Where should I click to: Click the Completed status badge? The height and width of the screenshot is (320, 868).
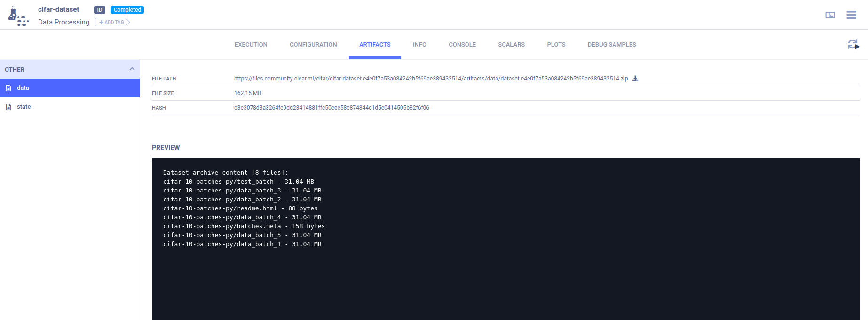click(127, 10)
